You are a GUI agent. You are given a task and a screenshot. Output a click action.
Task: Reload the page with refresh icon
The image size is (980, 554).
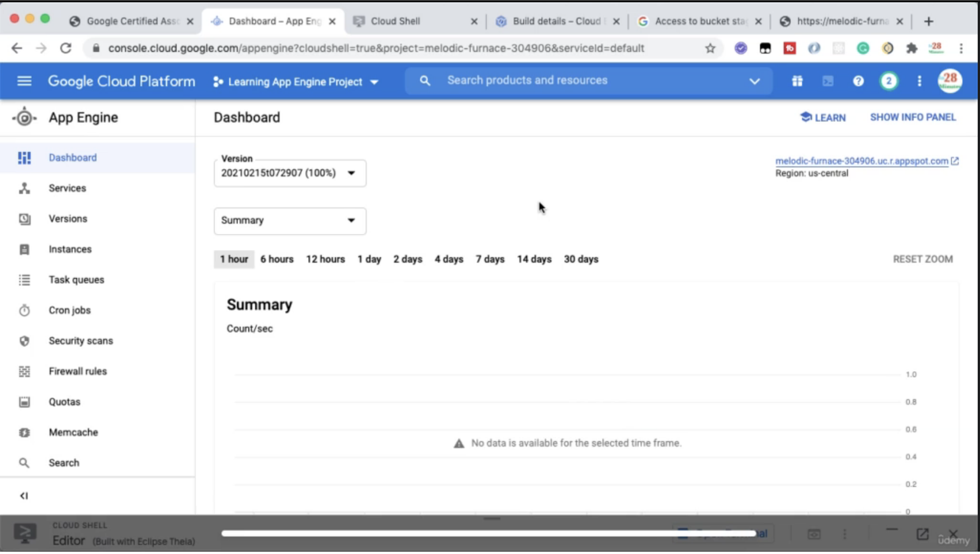pyautogui.click(x=66, y=48)
